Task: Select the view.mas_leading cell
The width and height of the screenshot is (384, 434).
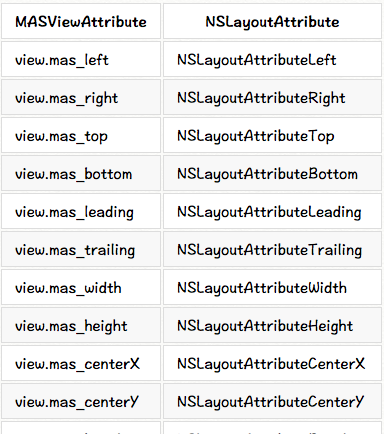Action: 81,211
